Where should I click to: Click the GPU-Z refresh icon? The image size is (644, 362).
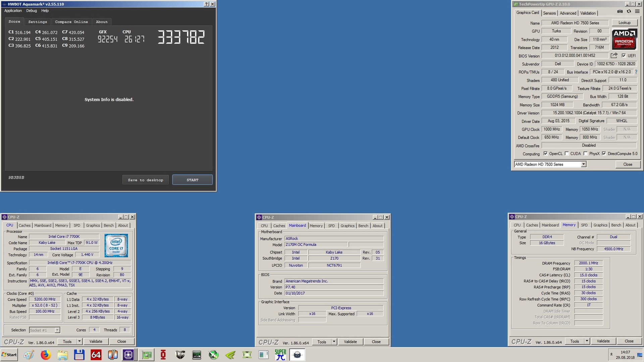(629, 11)
